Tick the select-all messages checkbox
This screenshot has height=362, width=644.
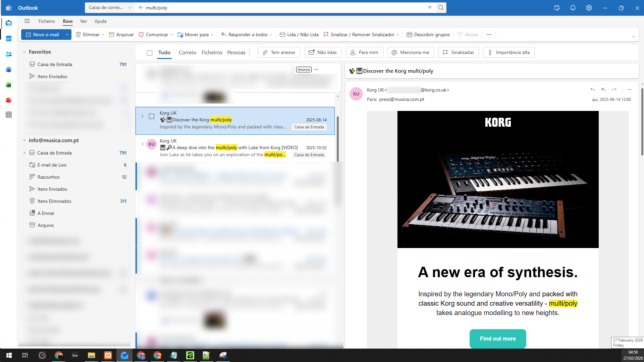coord(150,53)
